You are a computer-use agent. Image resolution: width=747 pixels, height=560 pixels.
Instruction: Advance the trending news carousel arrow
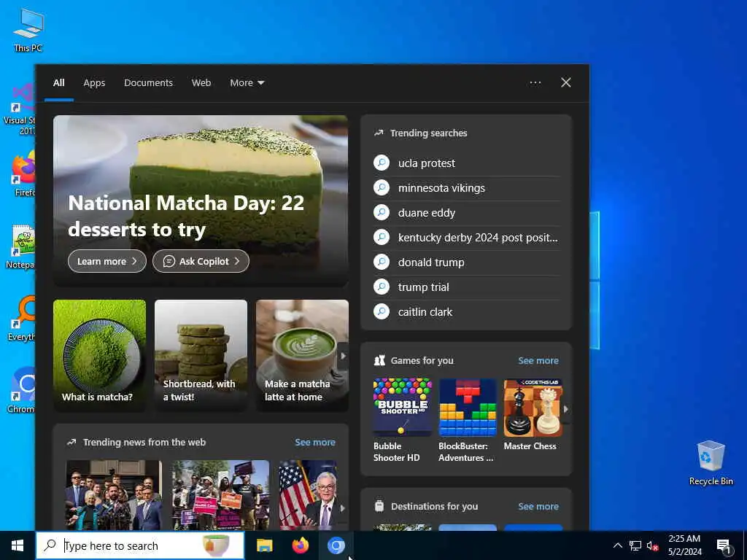click(x=343, y=508)
